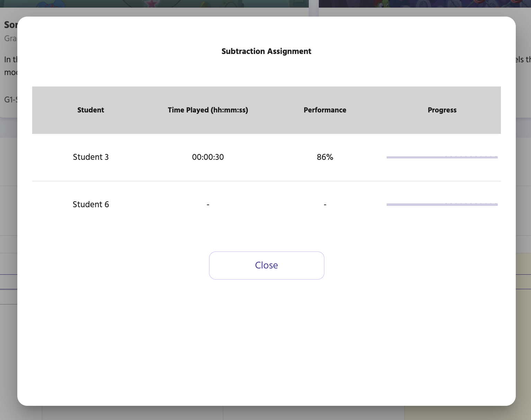Click Student 3's progress bar

pos(442,157)
